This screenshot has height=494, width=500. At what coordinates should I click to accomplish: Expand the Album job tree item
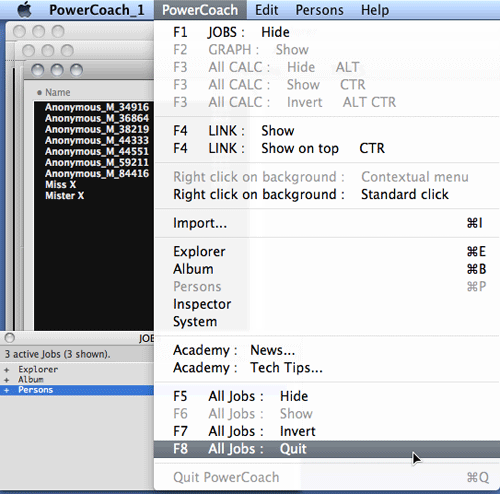[x=7, y=380]
